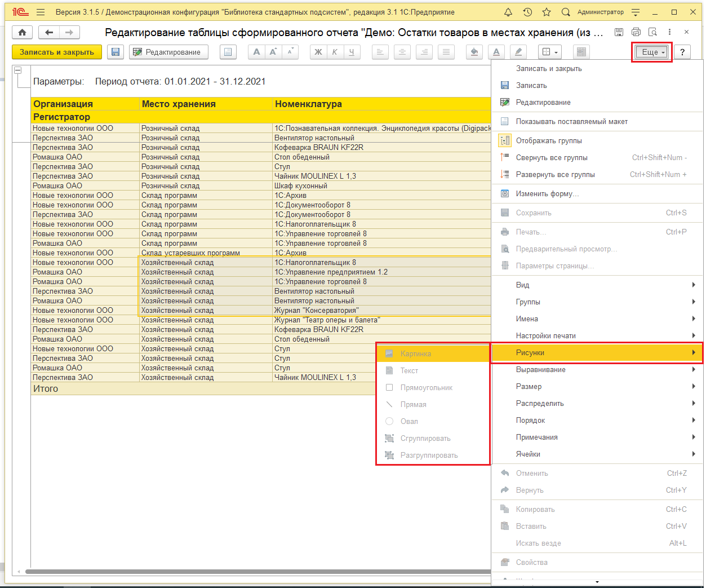Increase the font size
Image resolution: width=706 pixels, height=588 pixels.
(x=273, y=52)
